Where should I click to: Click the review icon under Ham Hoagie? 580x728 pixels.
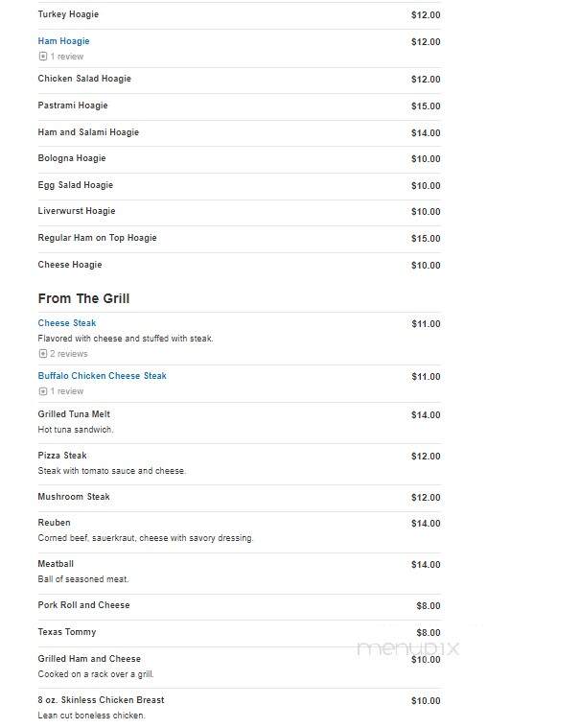click(43, 57)
